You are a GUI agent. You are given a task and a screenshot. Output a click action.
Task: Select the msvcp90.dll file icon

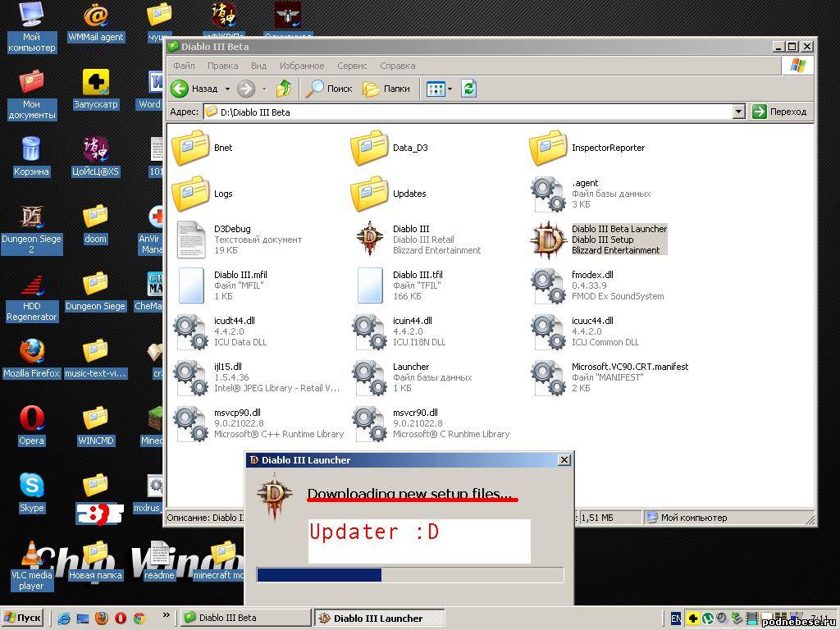pyautogui.click(x=190, y=424)
